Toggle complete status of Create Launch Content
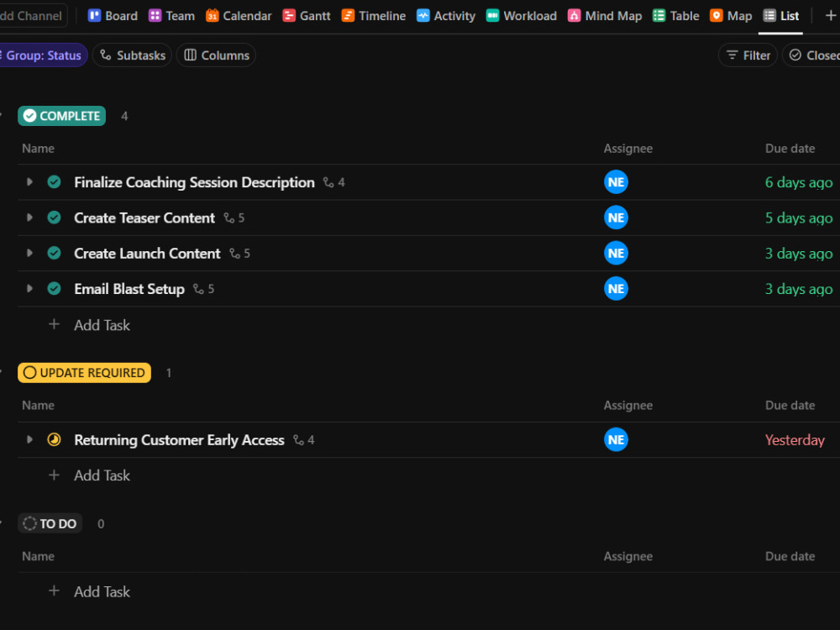 click(x=54, y=253)
